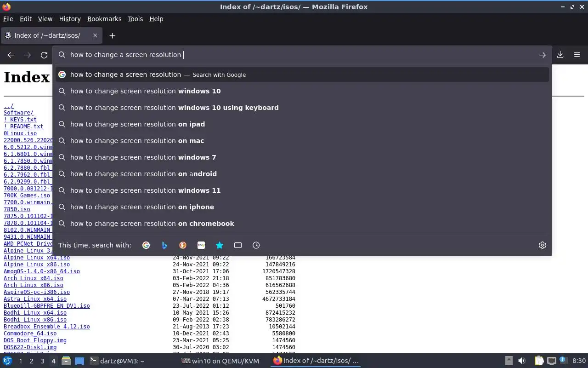The width and height of the screenshot is (588, 368).
Task: Open the Bookmarks menu
Action: click(x=104, y=19)
